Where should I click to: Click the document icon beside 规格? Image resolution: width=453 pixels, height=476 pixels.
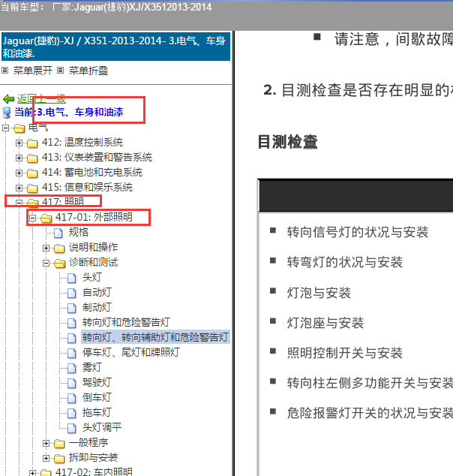(x=58, y=233)
